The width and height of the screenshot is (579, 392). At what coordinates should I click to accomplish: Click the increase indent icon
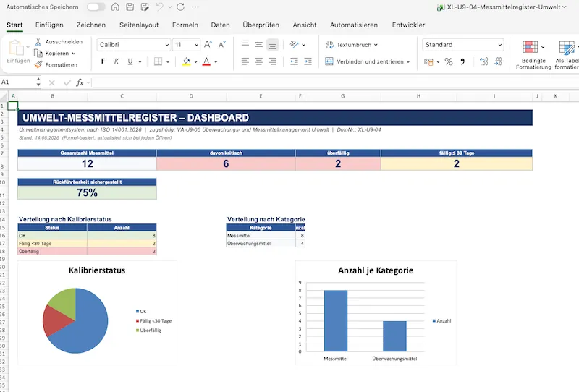coord(308,61)
